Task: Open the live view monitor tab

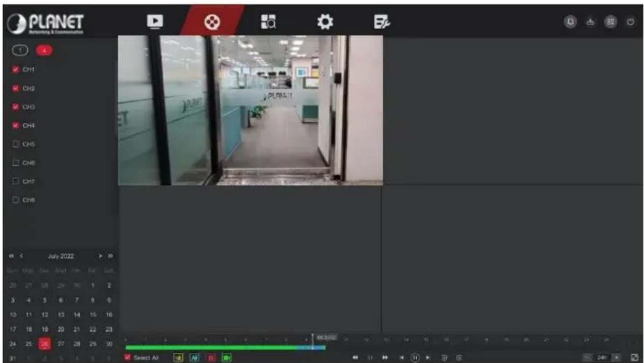Action: click(155, 20)
